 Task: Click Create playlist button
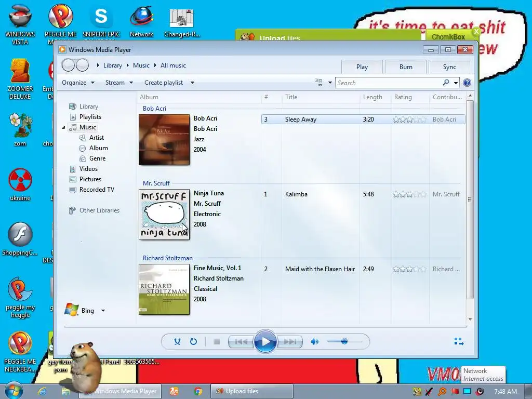(x=164, y=83)
